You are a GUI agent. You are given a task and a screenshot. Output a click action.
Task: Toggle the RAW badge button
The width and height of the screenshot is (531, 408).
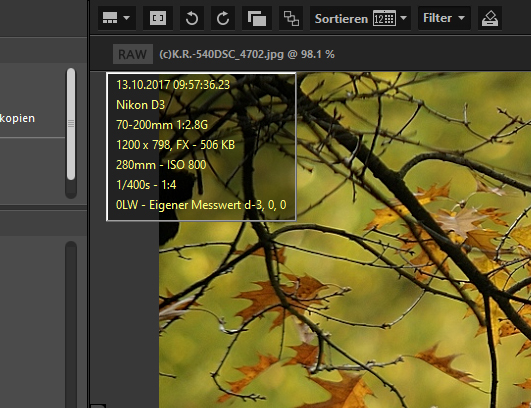click(x=133, y=54)
